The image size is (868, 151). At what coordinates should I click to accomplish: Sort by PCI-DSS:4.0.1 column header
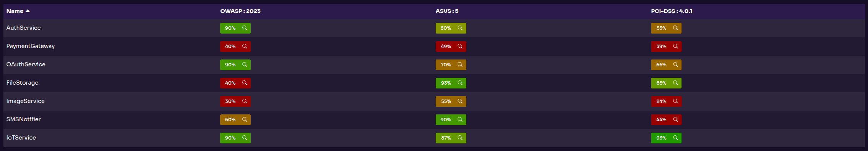click(x=672, y=11)
